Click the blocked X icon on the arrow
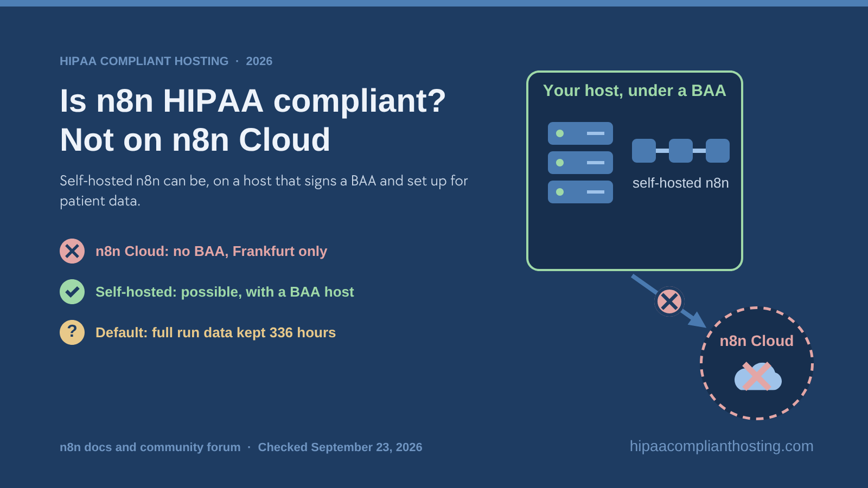 click(x=669, y=301)
